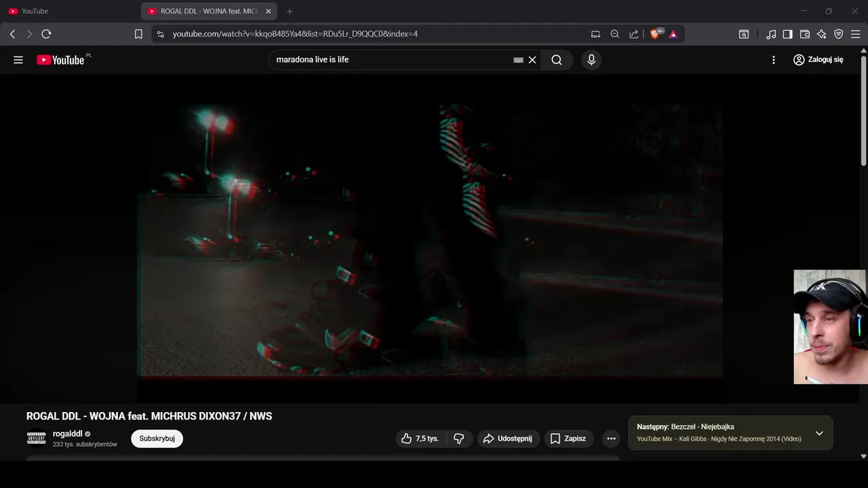Open the tab search icon in toolbar

pos(744,34)
